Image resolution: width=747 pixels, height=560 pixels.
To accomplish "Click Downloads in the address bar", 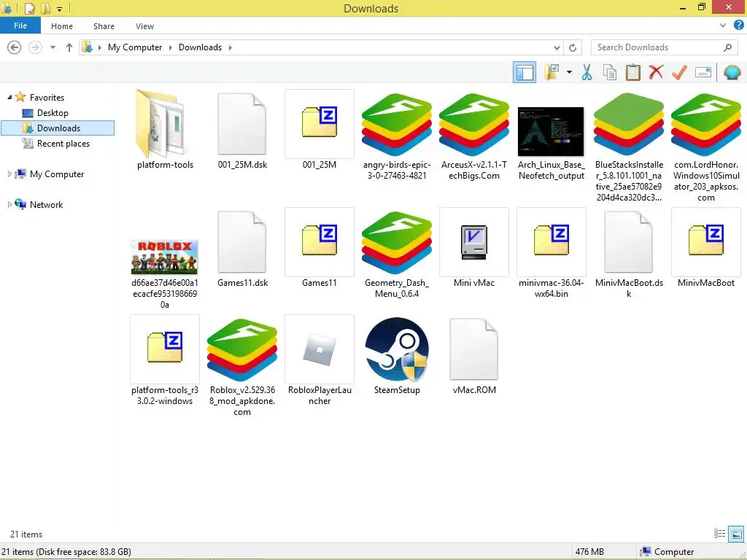I will [200, 47].
